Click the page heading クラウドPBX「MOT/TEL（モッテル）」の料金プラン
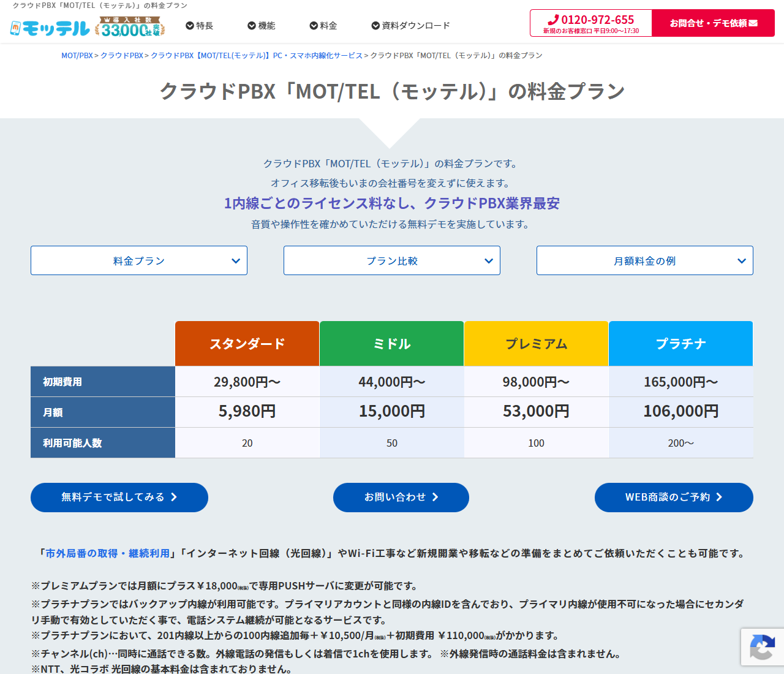The width and height of the screenshot is (784, 674). (x=392, y=91)
